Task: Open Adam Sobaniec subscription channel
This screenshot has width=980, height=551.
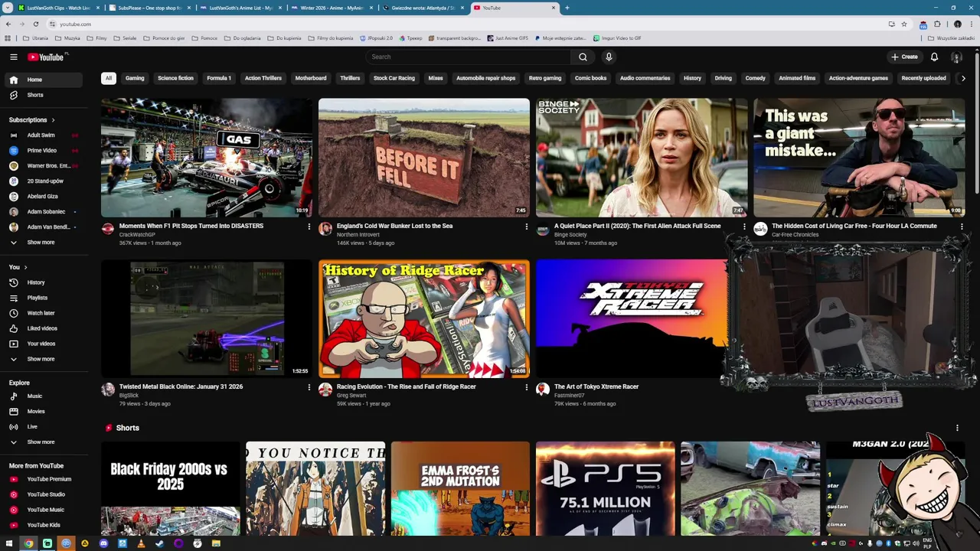Action: (45, 212)
